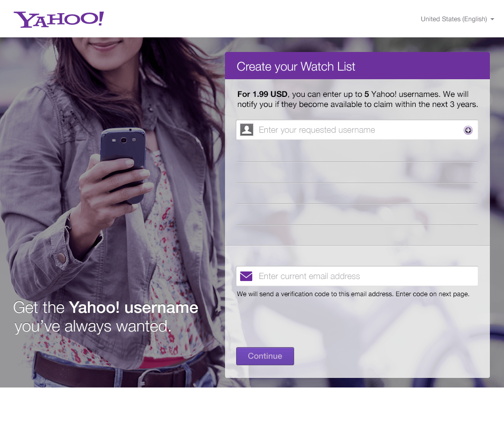Click the smartphone in the photo
This screenshot has height=444, width=504.
(123, 164)
